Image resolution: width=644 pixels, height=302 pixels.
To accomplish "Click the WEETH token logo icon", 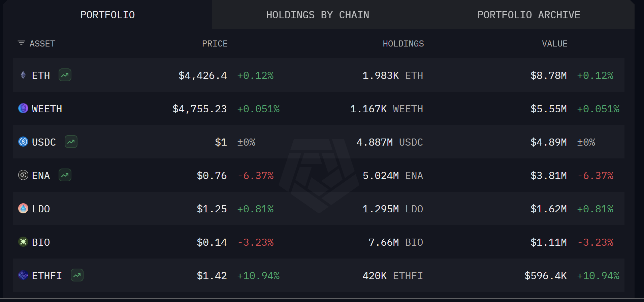I will pos(23,108).
